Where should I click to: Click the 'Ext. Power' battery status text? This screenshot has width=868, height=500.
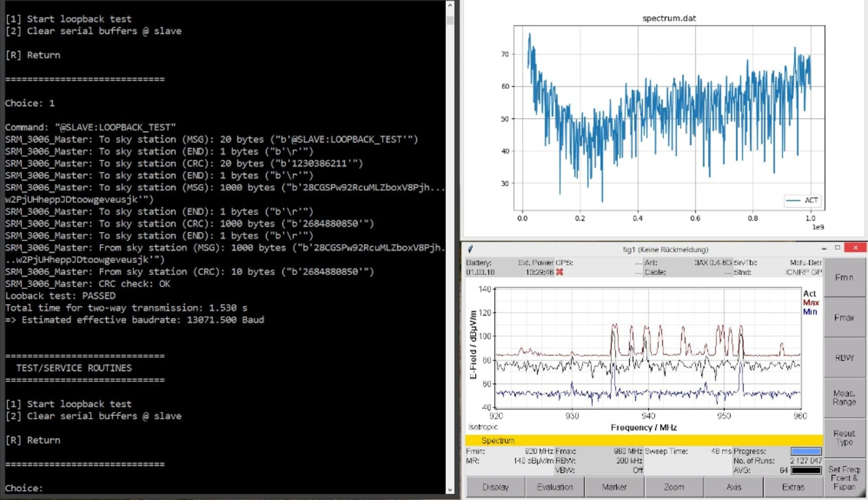tap(536, 263)
